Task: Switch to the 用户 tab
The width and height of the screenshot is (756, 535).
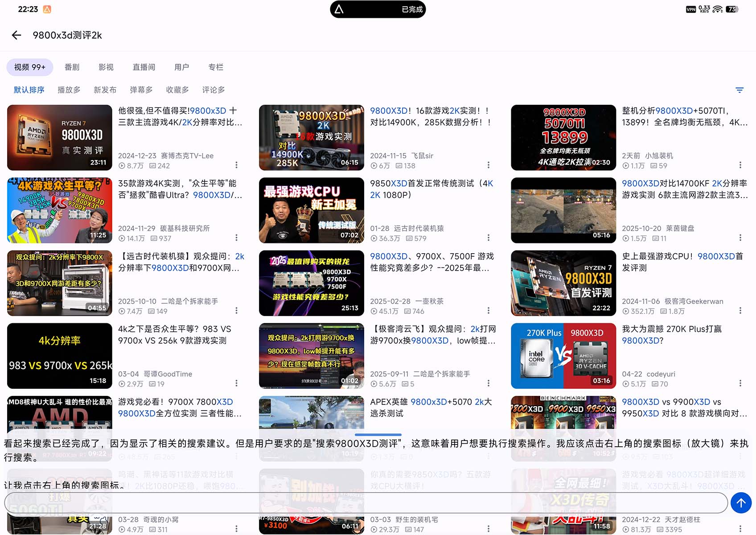Action: (182, 67)
